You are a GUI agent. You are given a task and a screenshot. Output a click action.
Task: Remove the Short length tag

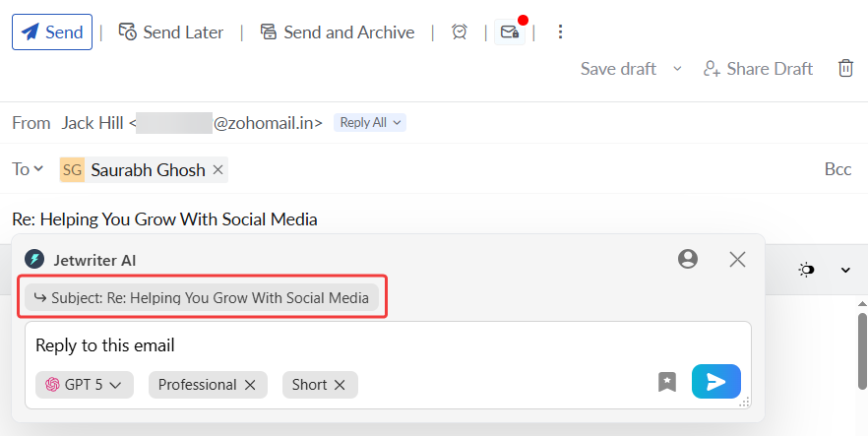click(340, 385)
